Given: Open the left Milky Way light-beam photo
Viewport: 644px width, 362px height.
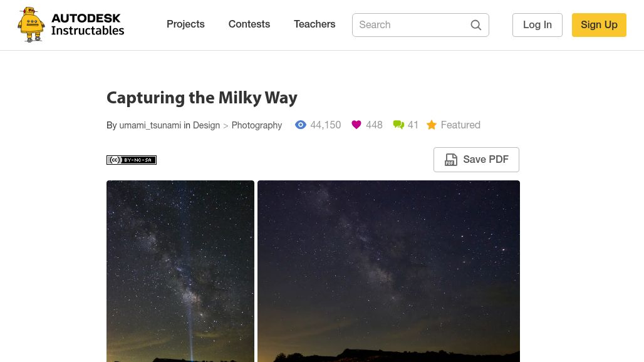Looking at the screenshot, I should click(180, 271).
